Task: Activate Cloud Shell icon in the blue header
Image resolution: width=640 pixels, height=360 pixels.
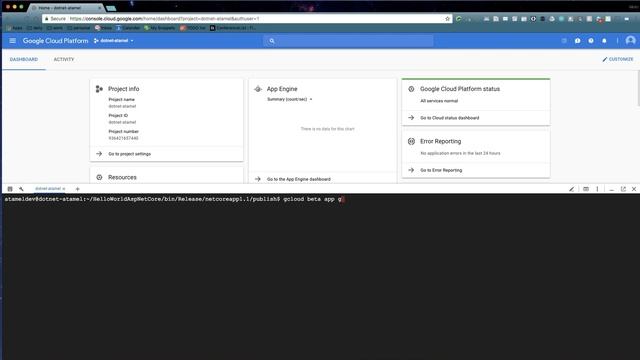Action: (564, 41)
